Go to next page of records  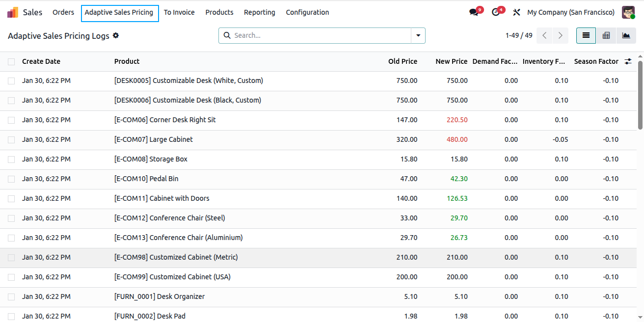(560, 35)
